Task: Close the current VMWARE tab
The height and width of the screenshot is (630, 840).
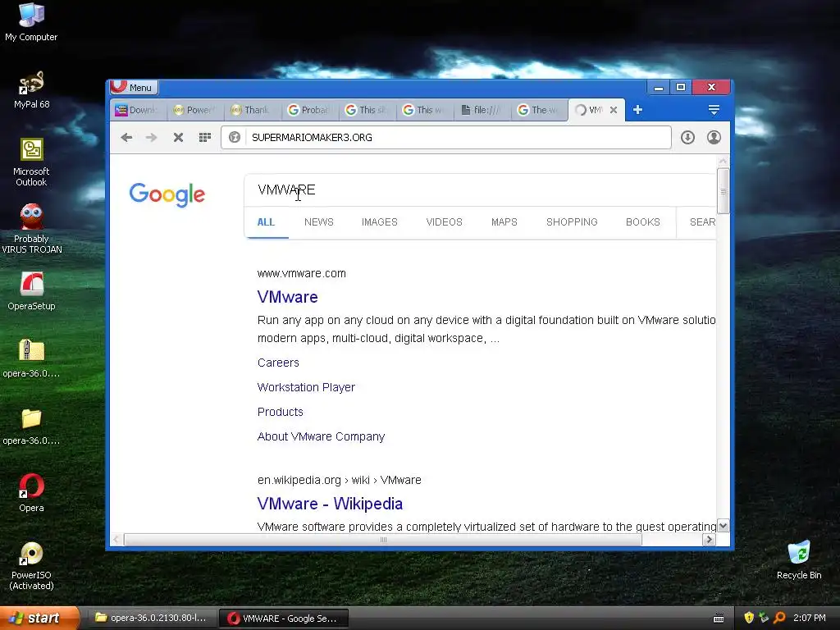Action: pyautogui.click(x=614, y=110)
